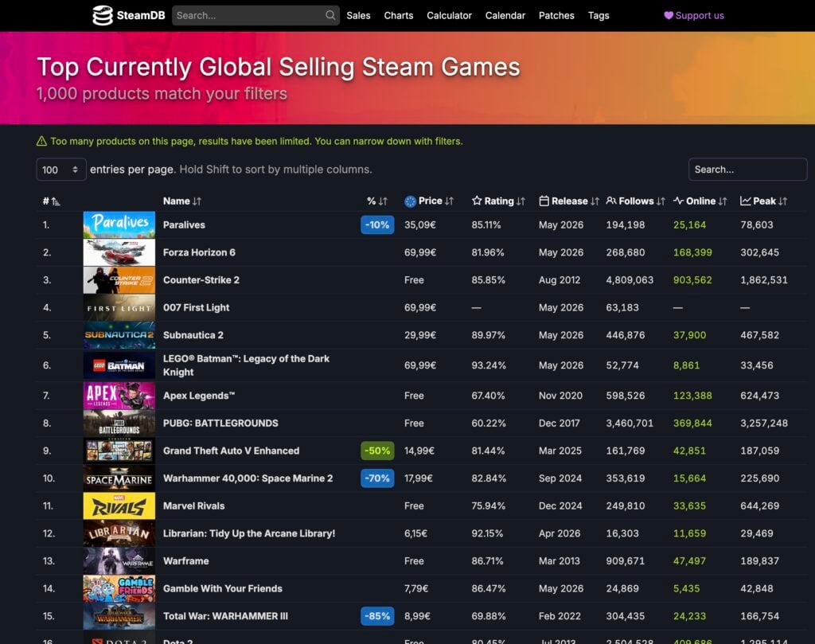The width and height of the screenshot is (815, 644).
Task: Click the Apex Legends thumbnail
Action: coord(119,396)
